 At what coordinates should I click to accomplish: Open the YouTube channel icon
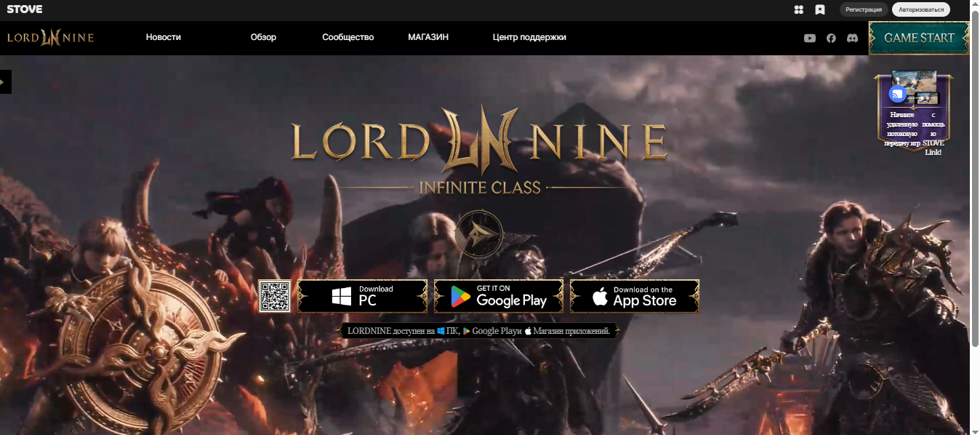[x=810, y=38]
